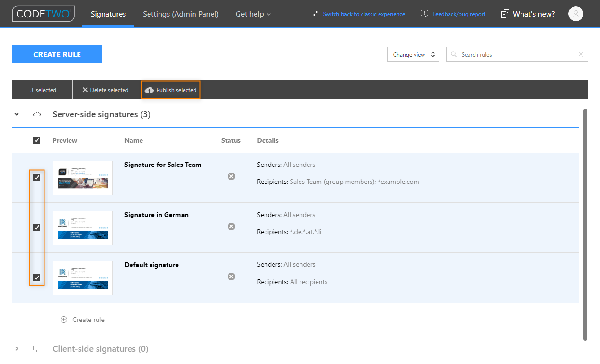This screenshot has height=364, width=600.
Task: Click the Name column header
Action: pyautogui.click(x=133, y=140)
